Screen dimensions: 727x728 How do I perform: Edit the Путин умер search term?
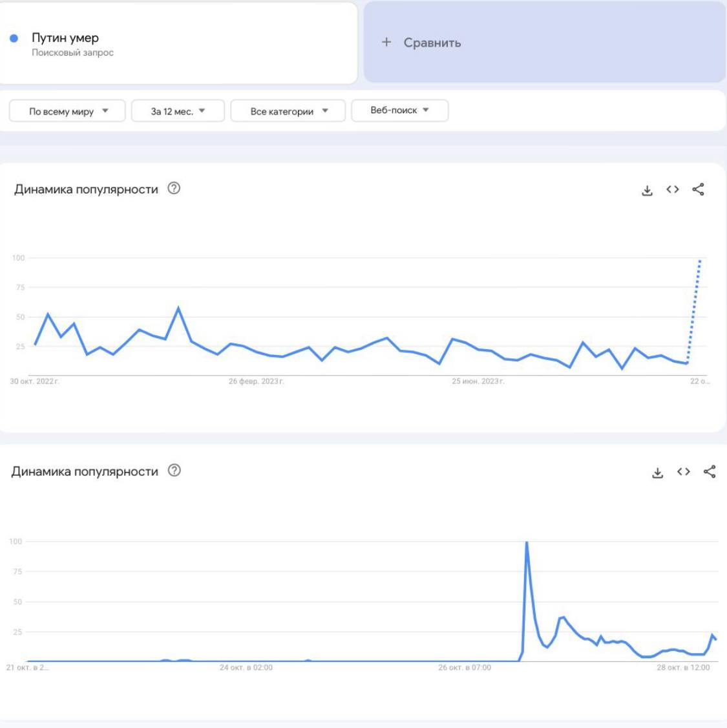[x=65, y=37]
